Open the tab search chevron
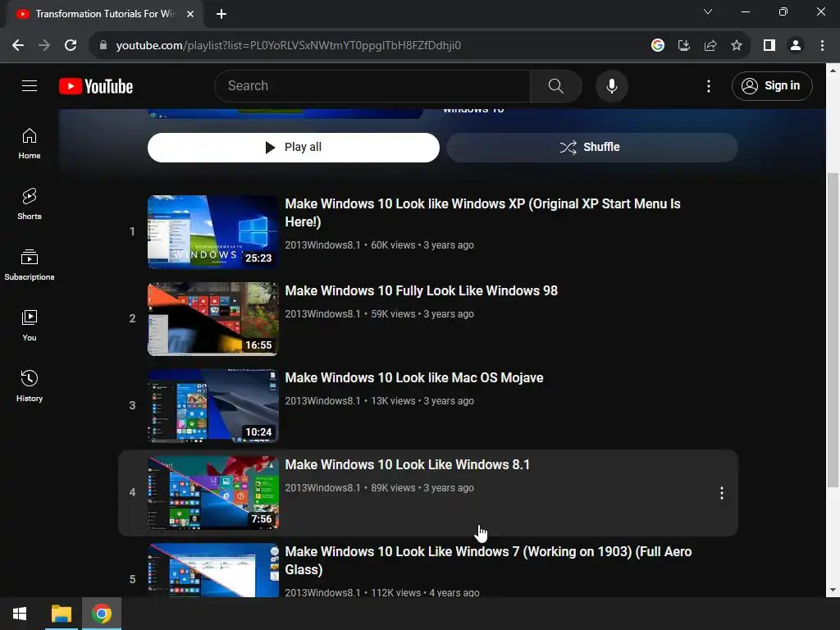The image size is (840, 630). (708, 11)
